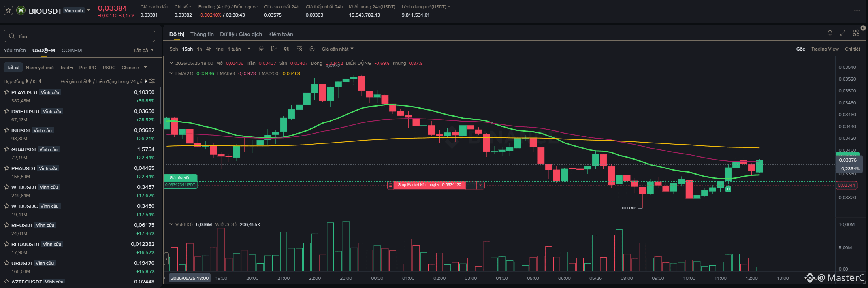Viewport: 868px width, 288px height.
Task: Switch to Gốc chart view
Action: 800,49
